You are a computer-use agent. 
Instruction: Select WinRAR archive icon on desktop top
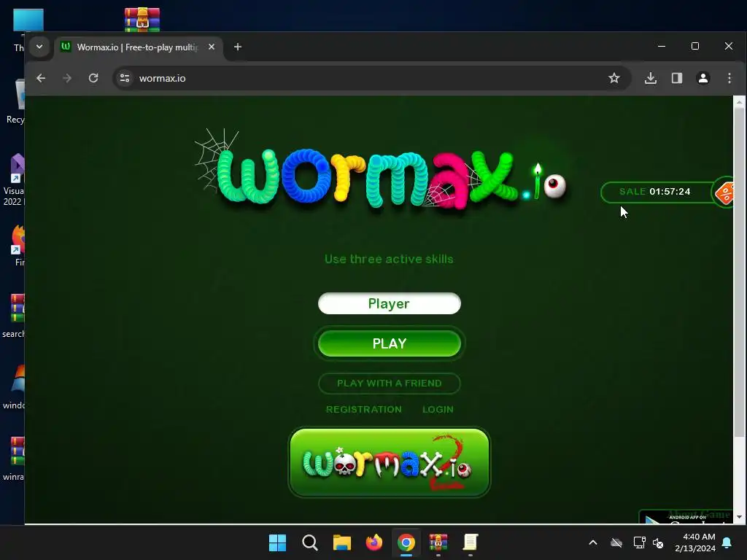(142, 20)
